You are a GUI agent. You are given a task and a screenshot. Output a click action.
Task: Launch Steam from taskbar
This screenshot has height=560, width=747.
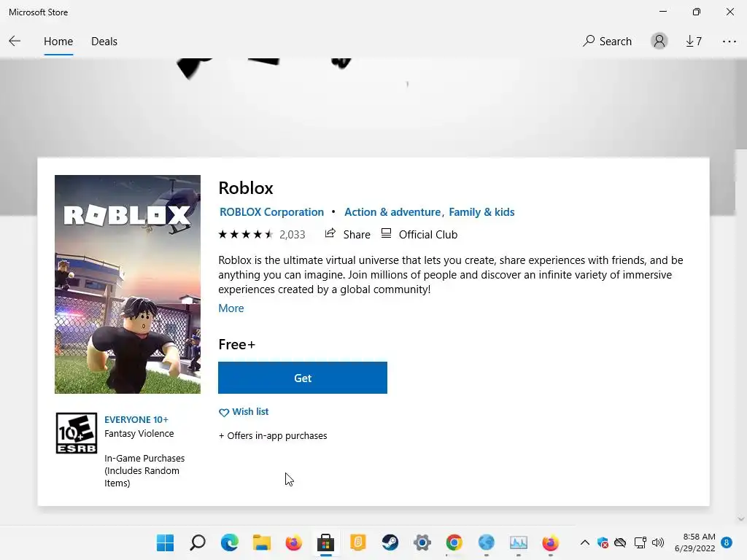point(390,542)
